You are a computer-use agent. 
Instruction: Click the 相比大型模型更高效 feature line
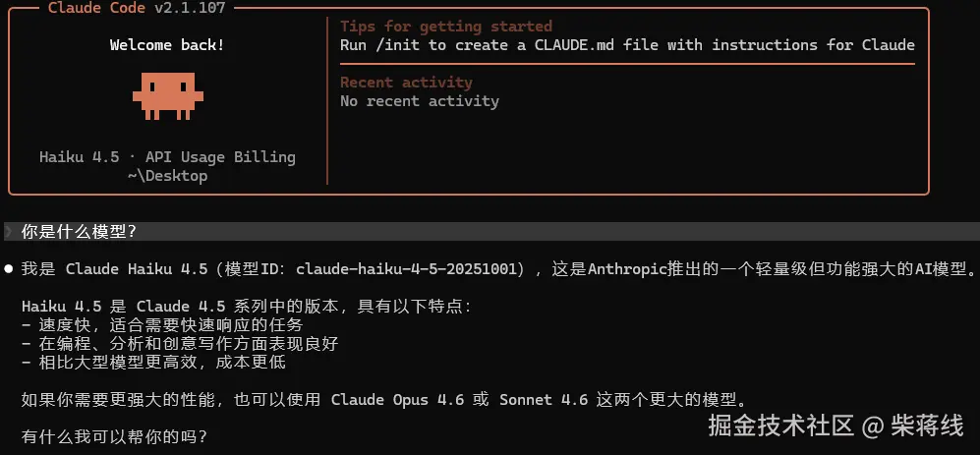click(152, 362)
